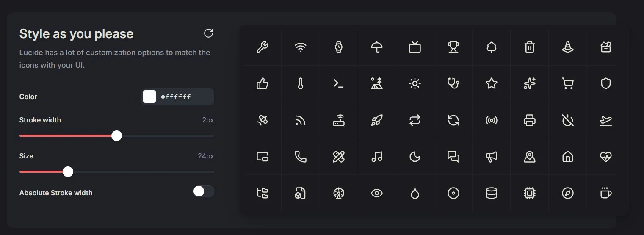Click the wrench icon
Screen dimensions: 644x235
[263, 47]
